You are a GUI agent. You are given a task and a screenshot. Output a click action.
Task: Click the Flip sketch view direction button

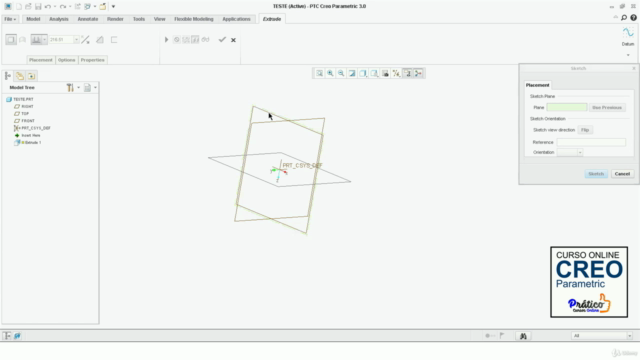tap(585, 130)
